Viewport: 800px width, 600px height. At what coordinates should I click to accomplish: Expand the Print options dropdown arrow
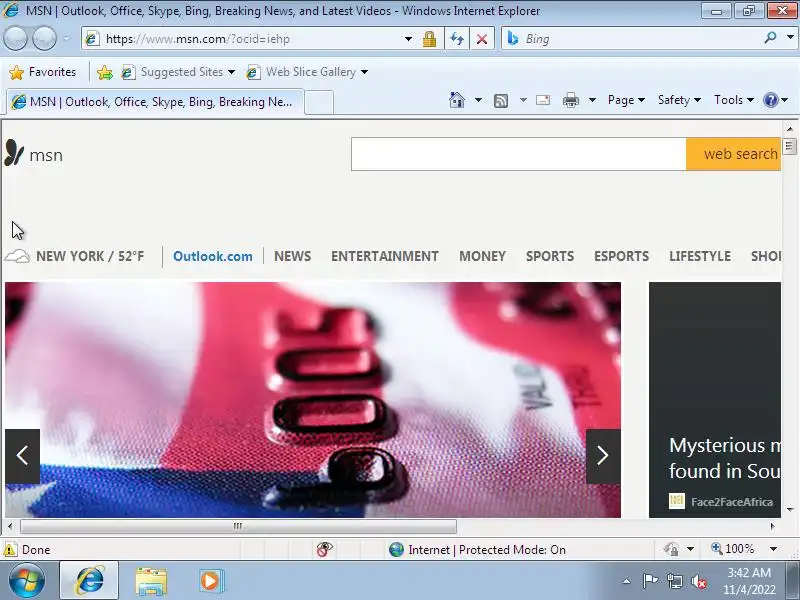pos(592,100)
